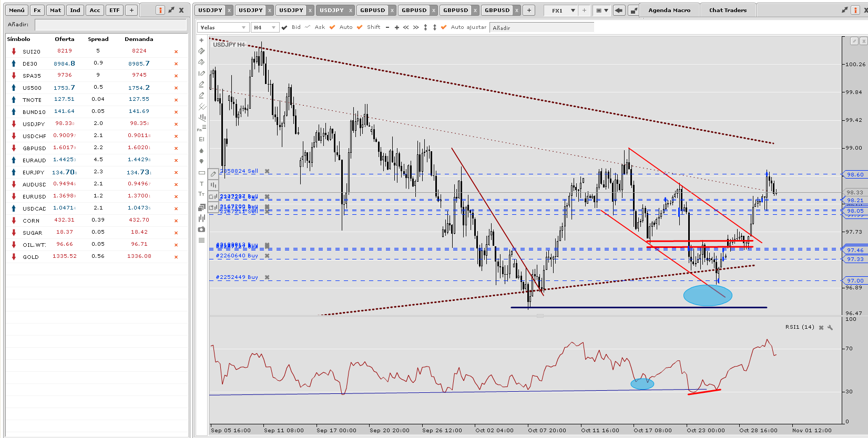Click the ETF watchlist button
Screen dimensions: 868x438
(114, 11)
